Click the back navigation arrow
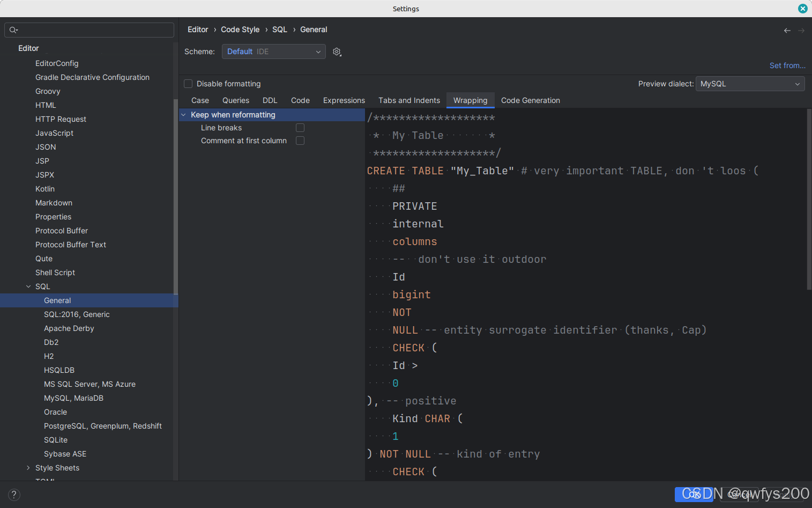This screenshot has height=508, width=812. click(787, 31)
